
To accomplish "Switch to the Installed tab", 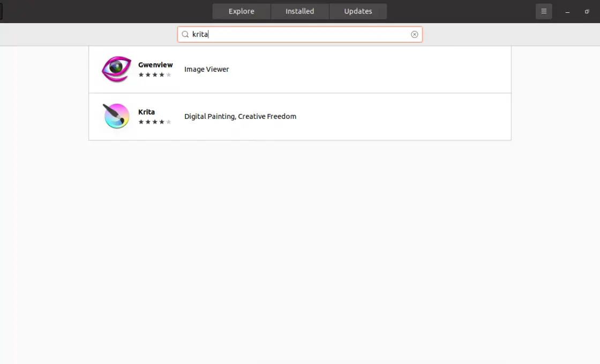I will click(x=299, y=11).
